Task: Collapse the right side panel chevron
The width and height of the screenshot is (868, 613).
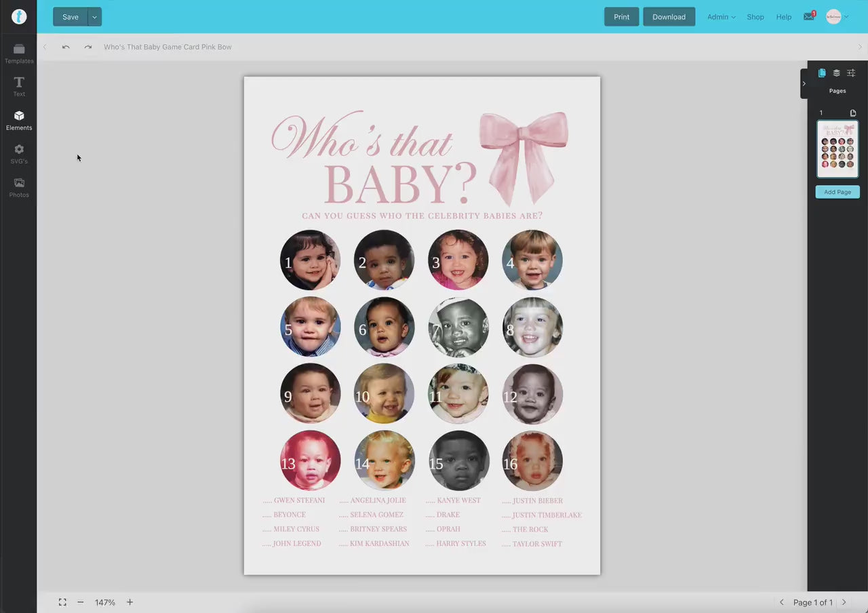Action: [804, 84]
